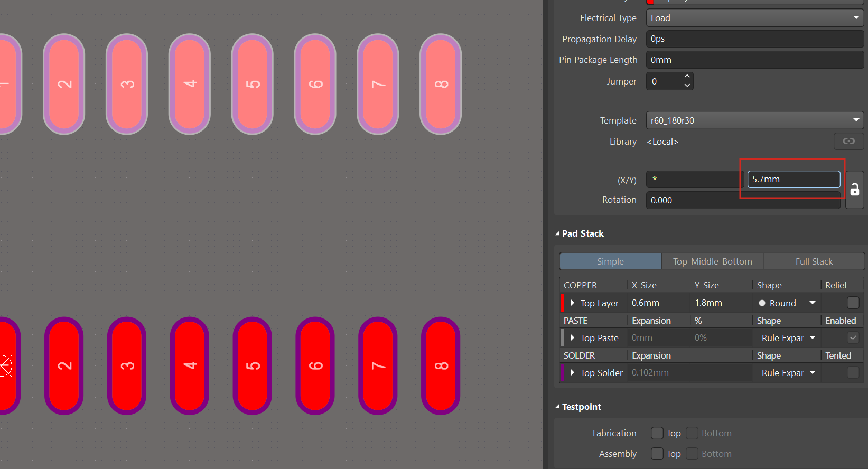Open the Template r60_180r30 dropdown
This screenshot has width=868, height=469.
[x=755, y=120]
